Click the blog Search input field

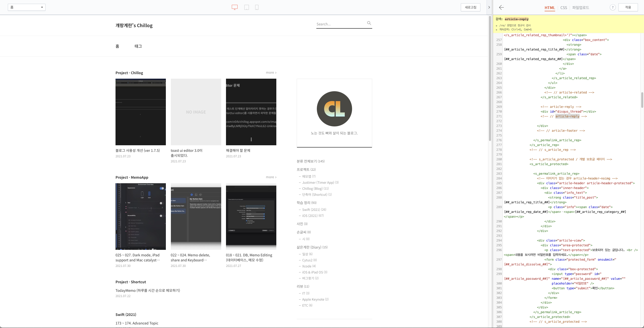coord(340,24)
